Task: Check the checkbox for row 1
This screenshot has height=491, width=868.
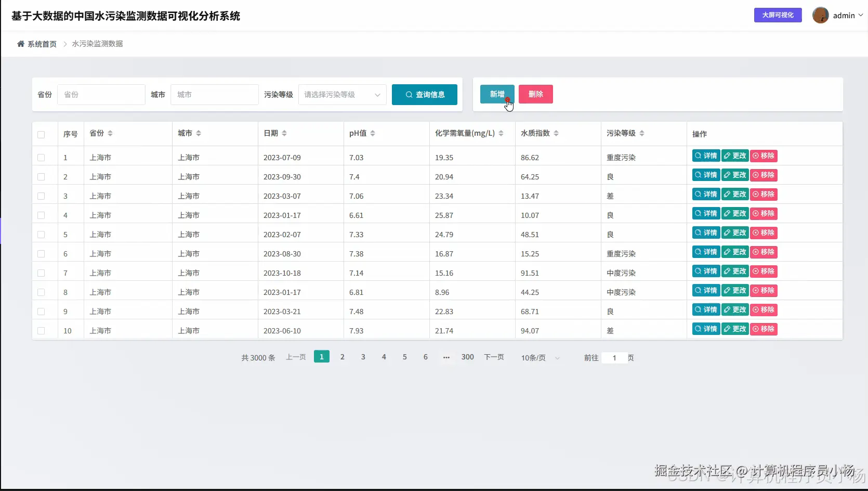Action: pyautogui.click(x=41, y=158)
